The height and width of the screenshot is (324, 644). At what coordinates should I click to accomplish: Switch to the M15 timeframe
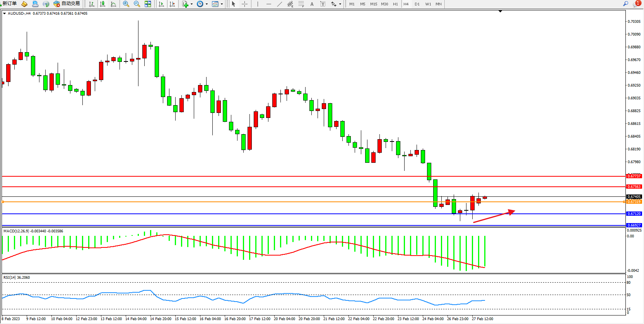point(373,4)
